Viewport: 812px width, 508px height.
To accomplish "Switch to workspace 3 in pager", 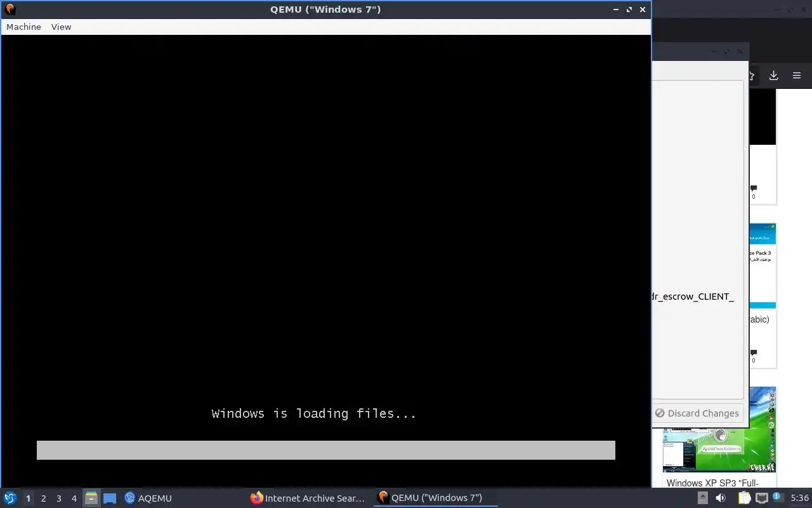I will coord(58,498).
